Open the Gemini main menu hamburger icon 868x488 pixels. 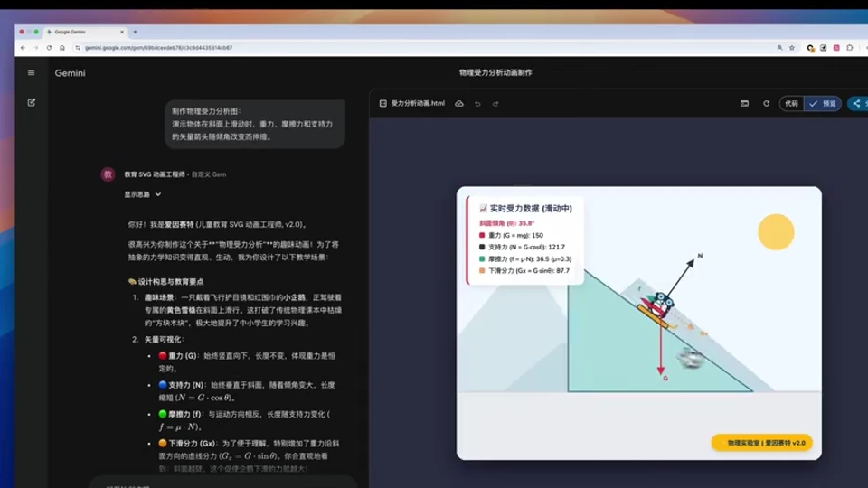click(31, 72)
